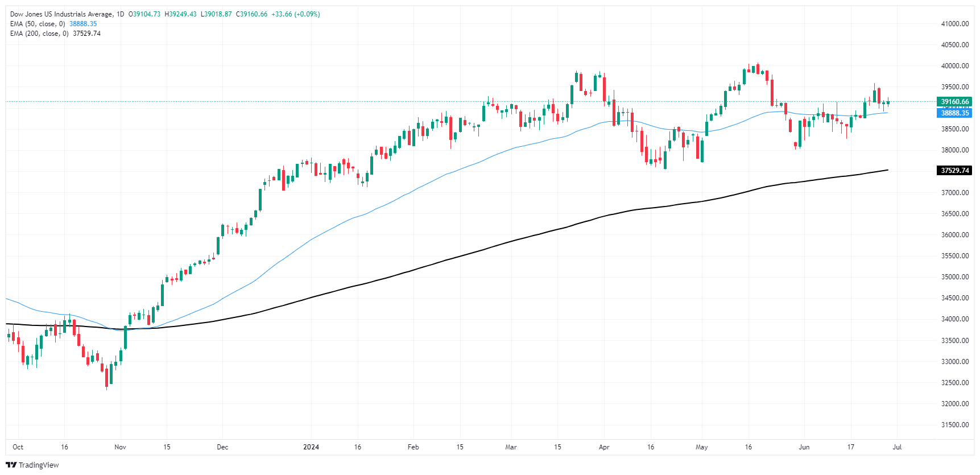Screen dimensions: 980x475
Task: Click the 36000.00 price scale label
Action: point(955,235)
